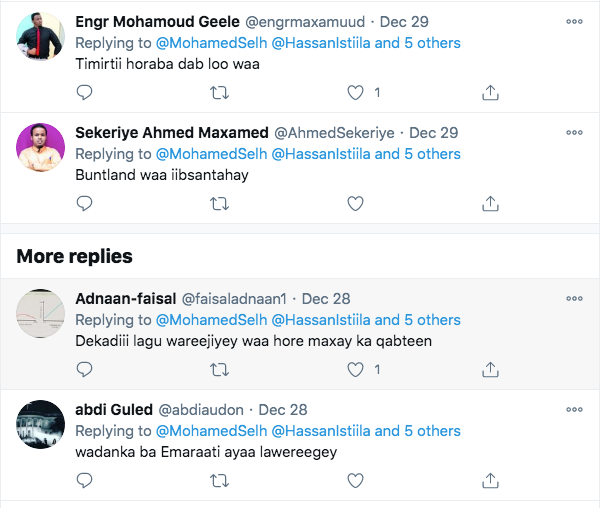Open @MohamedSelh mention in Sekeriye's reply
Viewport: 601px width, 508px height.
tap(211, 154)
